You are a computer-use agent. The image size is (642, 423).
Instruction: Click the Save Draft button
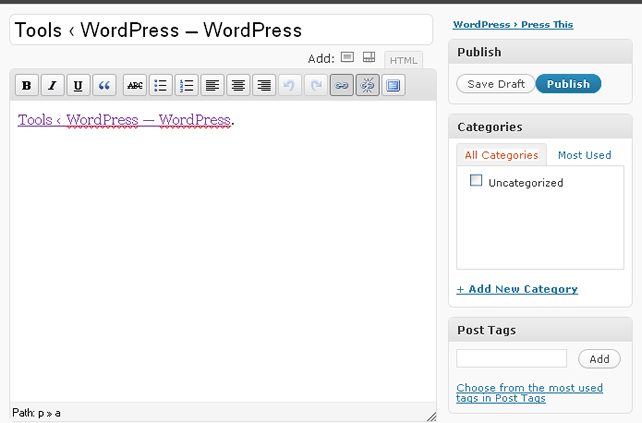click(x=496, y=84)
